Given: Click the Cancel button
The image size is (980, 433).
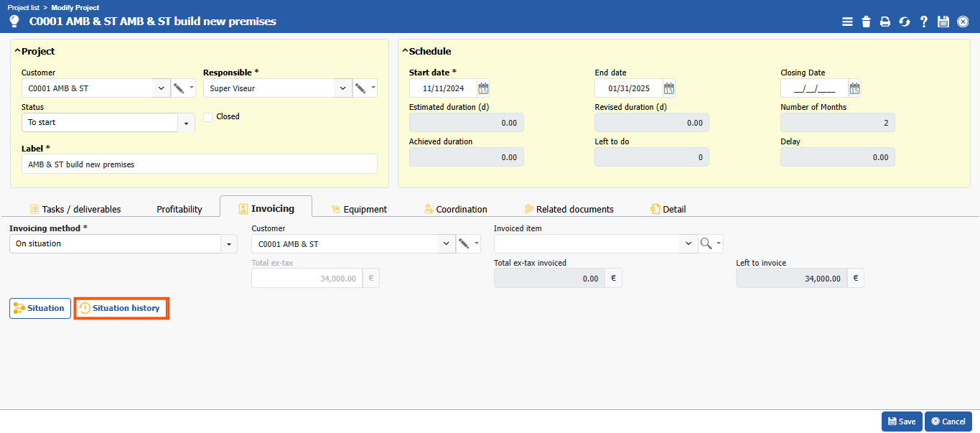Looking at the screenshot, I should click(948, 422).
